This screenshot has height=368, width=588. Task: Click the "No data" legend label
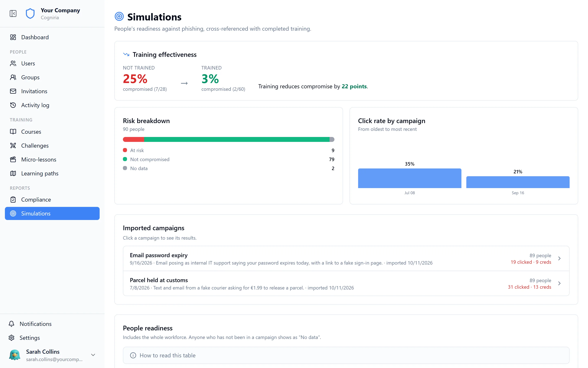[x=139, y=168]
